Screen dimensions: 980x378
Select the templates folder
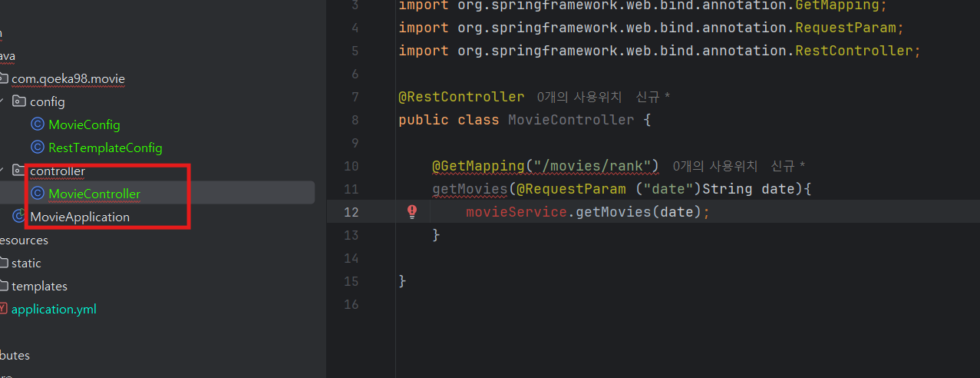pyautogui.click(x=39, y=286)
